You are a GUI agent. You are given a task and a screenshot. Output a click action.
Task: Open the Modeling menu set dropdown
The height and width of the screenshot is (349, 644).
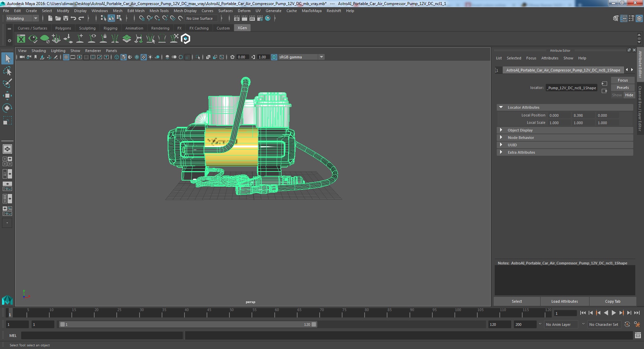(22, 18)
